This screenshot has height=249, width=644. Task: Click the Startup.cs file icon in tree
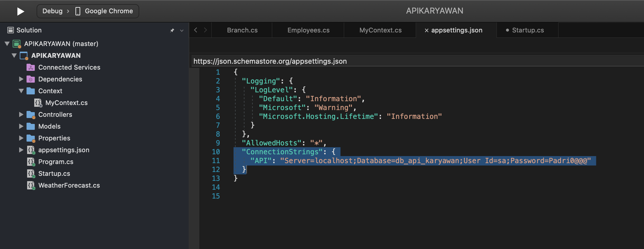(x=31, y=174)
